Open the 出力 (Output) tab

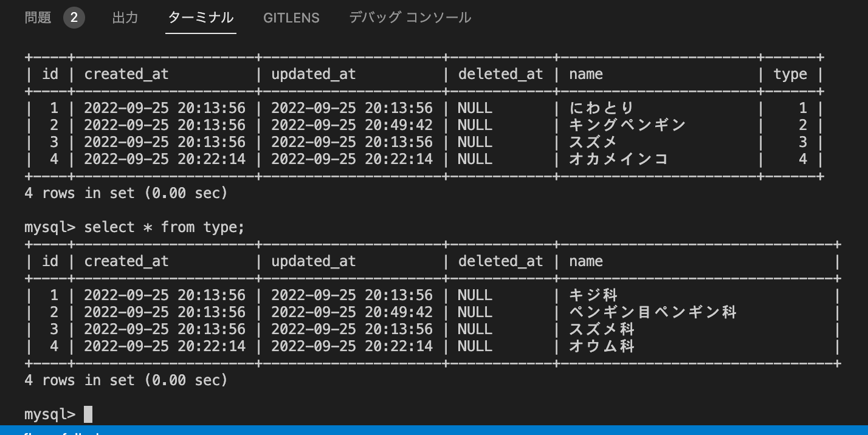coord(125,18)
